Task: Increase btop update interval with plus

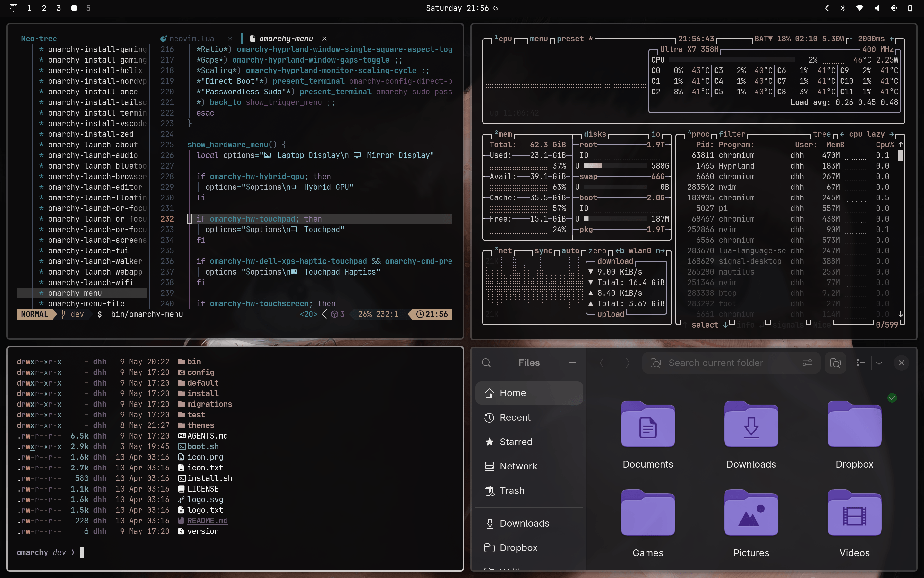Action: [x=892, y=39]
